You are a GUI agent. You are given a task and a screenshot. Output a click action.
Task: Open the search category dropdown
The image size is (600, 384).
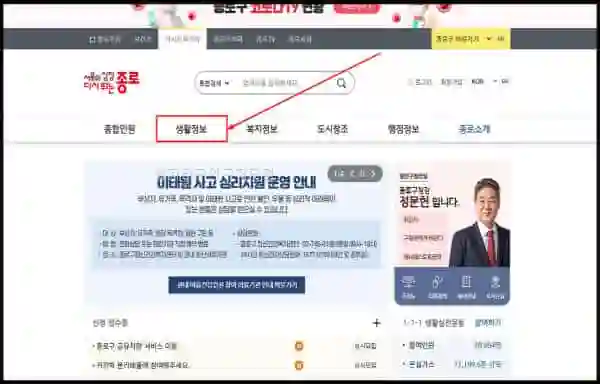pos(214,83)
